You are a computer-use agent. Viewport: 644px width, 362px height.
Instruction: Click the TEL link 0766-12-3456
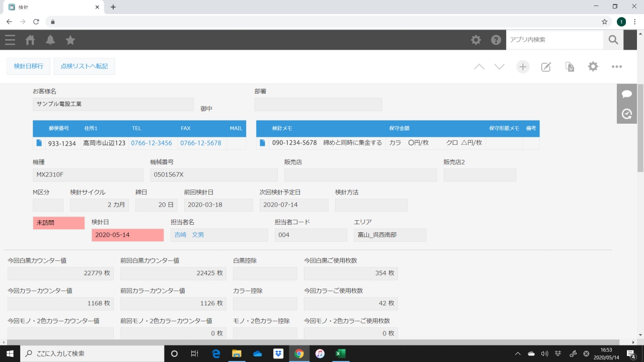pos(151,143)
